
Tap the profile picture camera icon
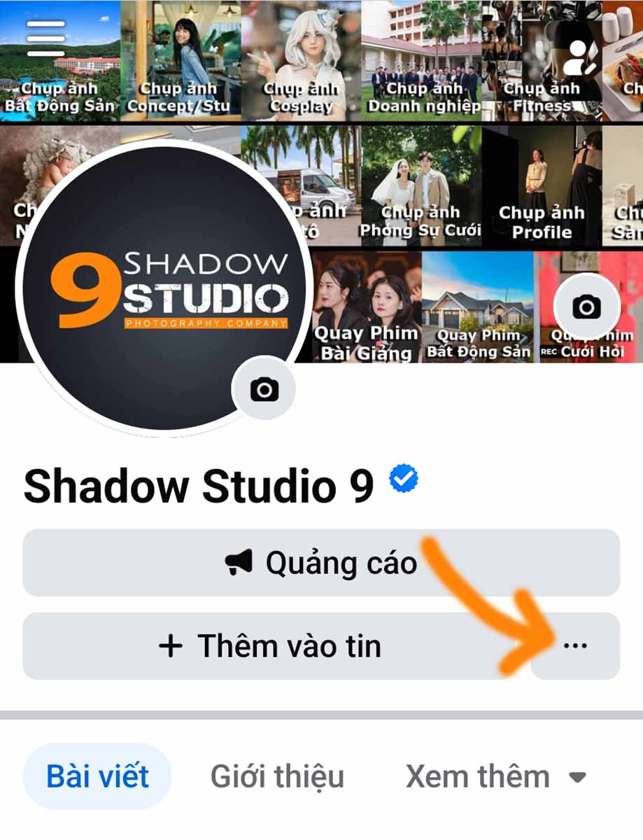[x=264, y=389]
